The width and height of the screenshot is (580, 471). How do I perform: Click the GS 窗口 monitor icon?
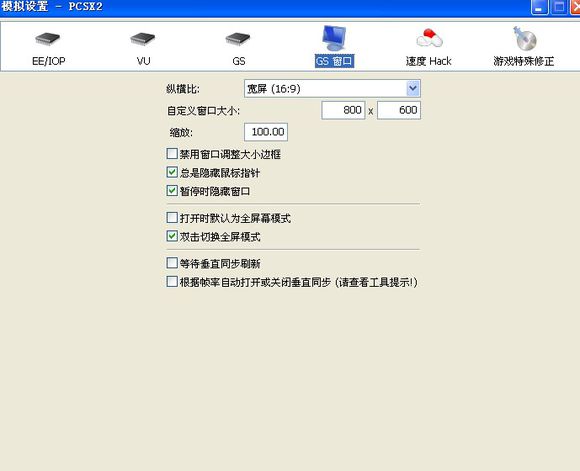tap(334, 38)
